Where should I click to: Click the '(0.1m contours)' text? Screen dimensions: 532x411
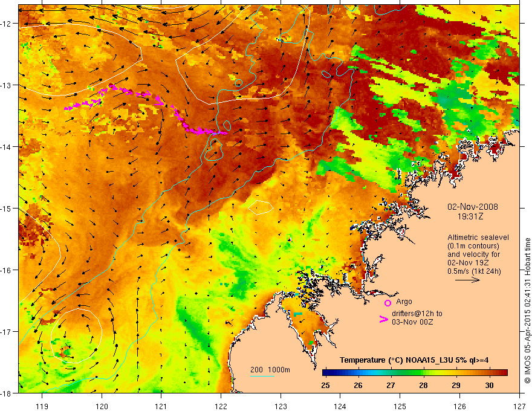point(473,246)
